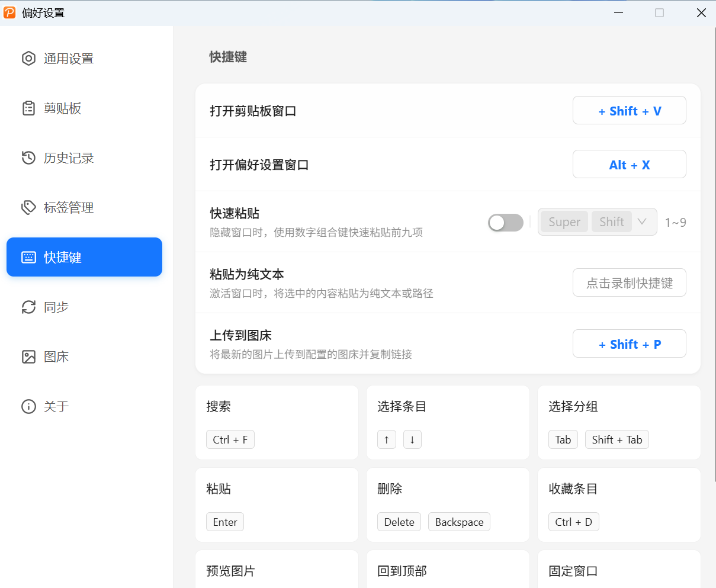Click 点击录制快捷键 to record a shortcut
This screenshot has height=588, width=716.
[629, 282]
